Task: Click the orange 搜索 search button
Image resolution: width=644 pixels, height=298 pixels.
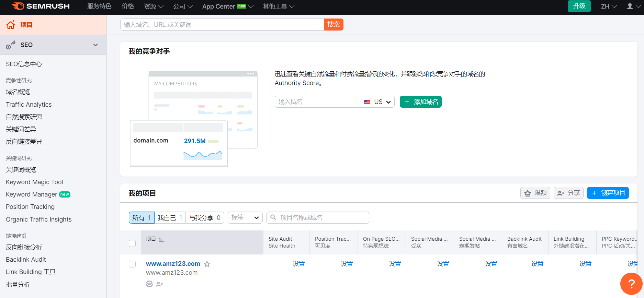Action: pos(334,24)
